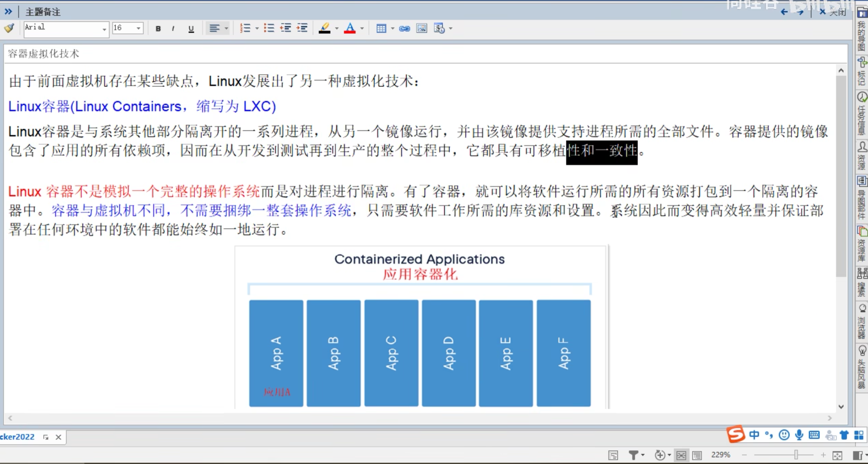Toggle underline formatting
Screen dimensions: 868x464
[x=191, y=29]
